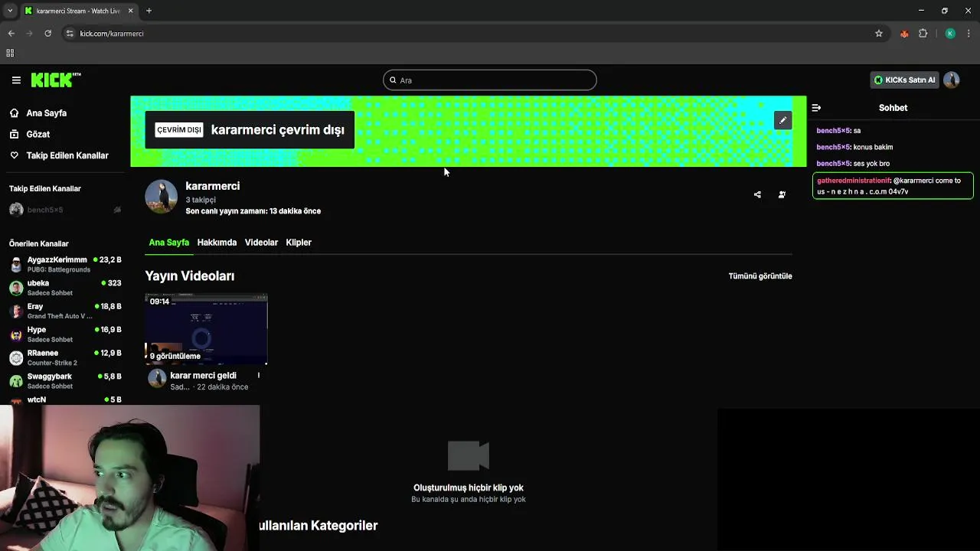The height and width of the screenshot is (551, 980).
Task: Open Ana Sayfa in the sidebar
Action: (x=47, y=113)
